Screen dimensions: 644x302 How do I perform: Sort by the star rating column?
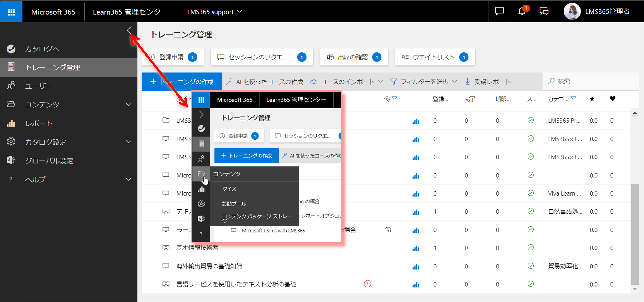(592, 99)
